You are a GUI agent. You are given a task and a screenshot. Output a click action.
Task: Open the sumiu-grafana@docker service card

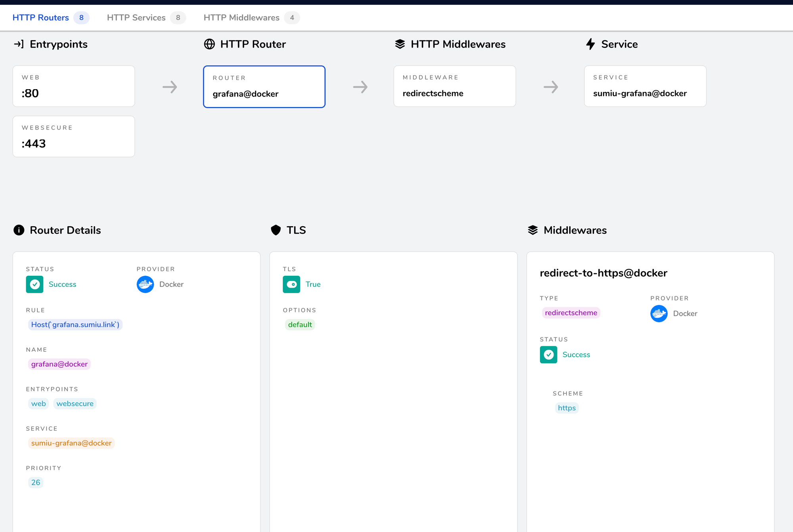645,86
